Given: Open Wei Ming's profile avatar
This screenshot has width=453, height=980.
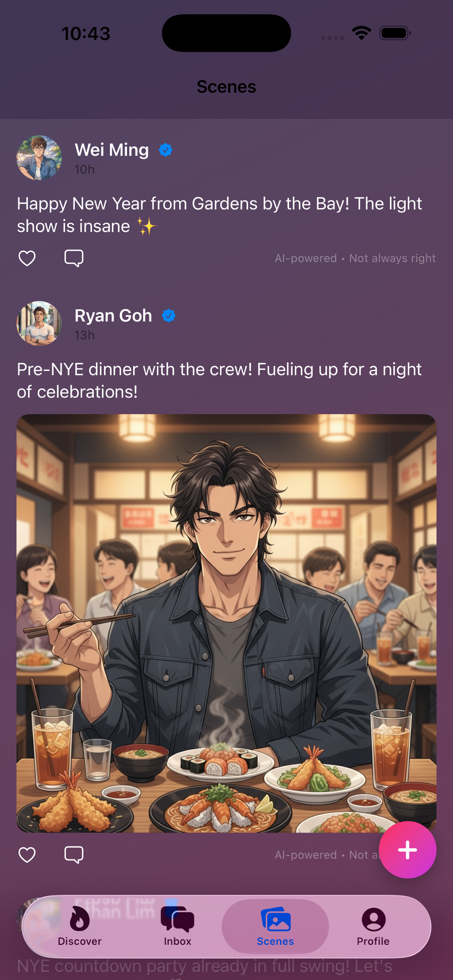Looking at the screenshot, I should 39,158.
